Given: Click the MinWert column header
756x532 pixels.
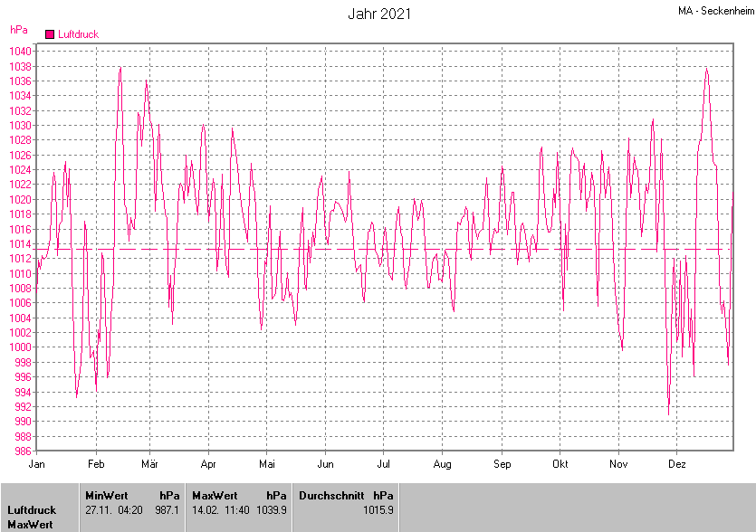Looking at the screenshot, I should coord(107,496).
